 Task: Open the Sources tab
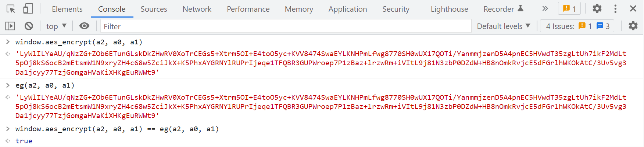coord(154,9)
